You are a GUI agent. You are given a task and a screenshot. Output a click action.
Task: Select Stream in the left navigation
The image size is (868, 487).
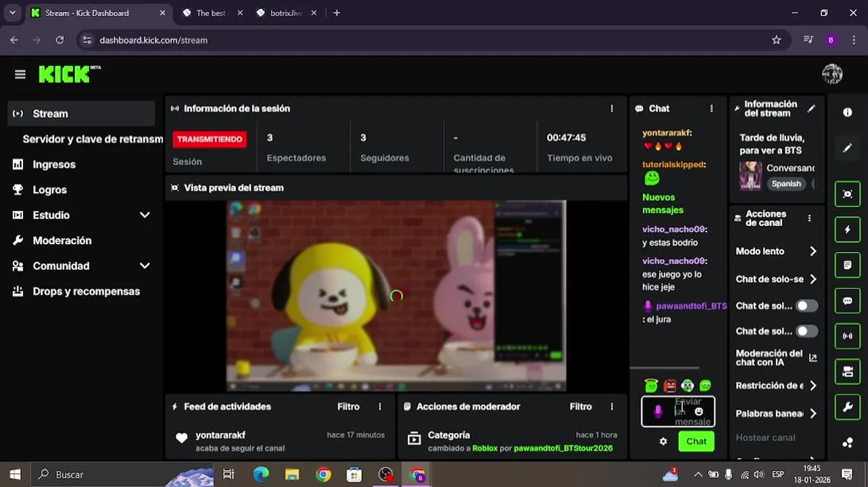(x=81, y=114)
